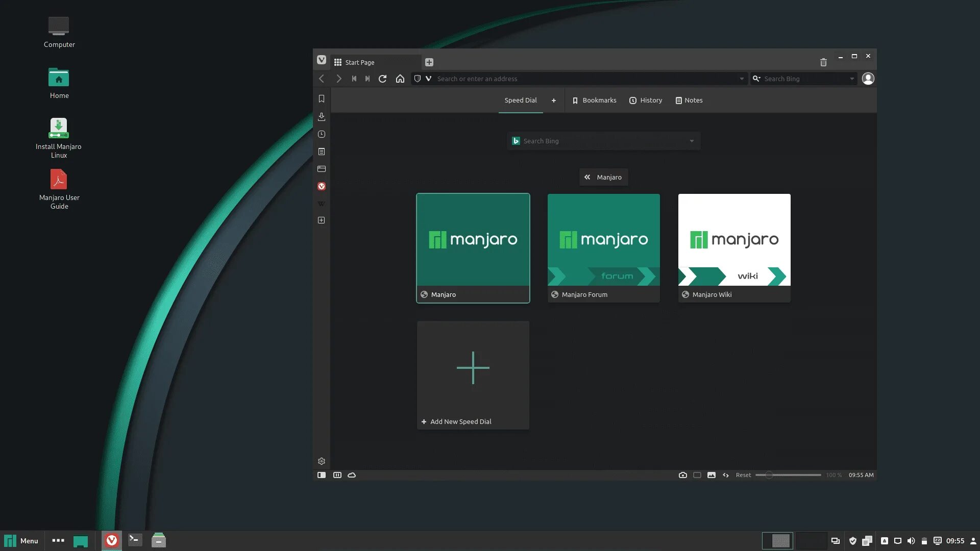Switch to the History tab
This screenshot has height=551, width=980.
coord(646,101)
